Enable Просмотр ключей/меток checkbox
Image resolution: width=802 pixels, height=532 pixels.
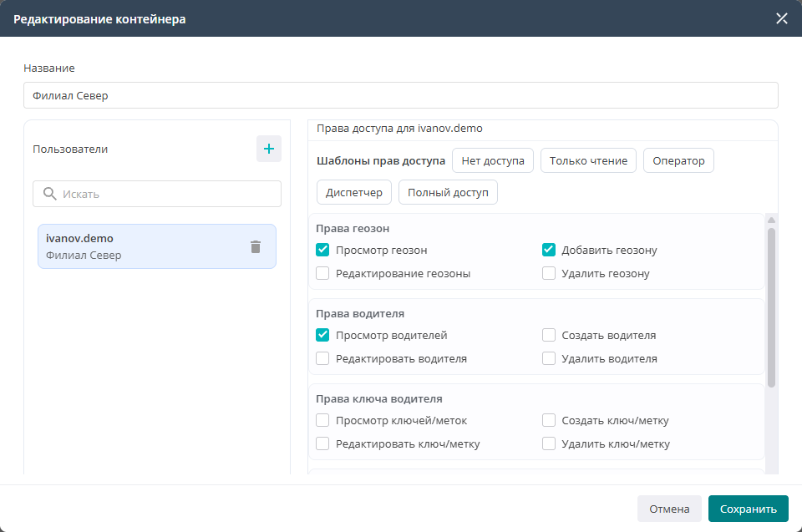[322, 420]
